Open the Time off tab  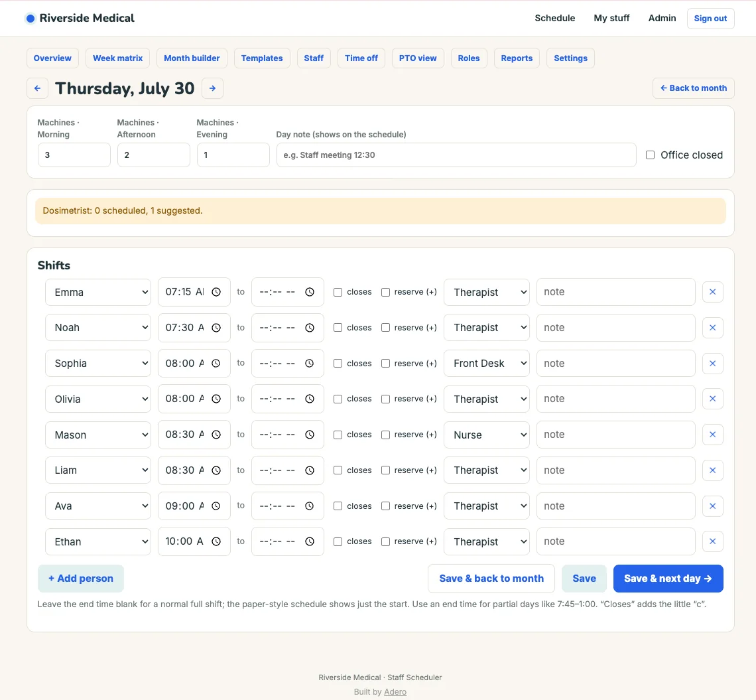(x=361, y=58)
